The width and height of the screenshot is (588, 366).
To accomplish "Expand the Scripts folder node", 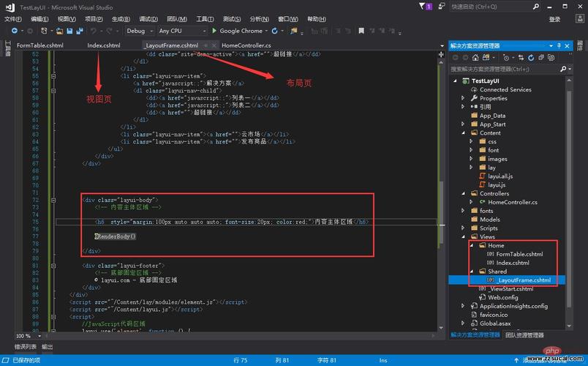I will tap(463, 228).
